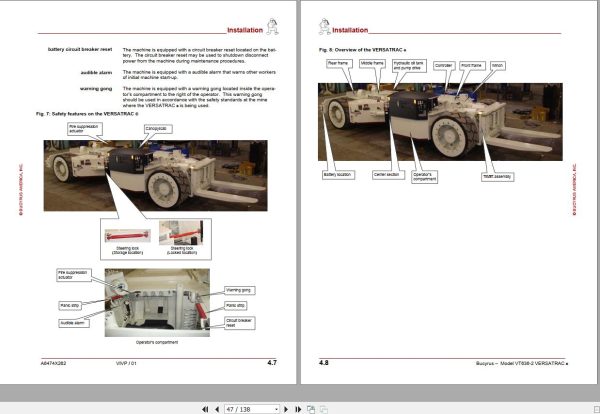Click page number 4.7 in footer
This screenshot has height=414, width=600.
(272, 363)
